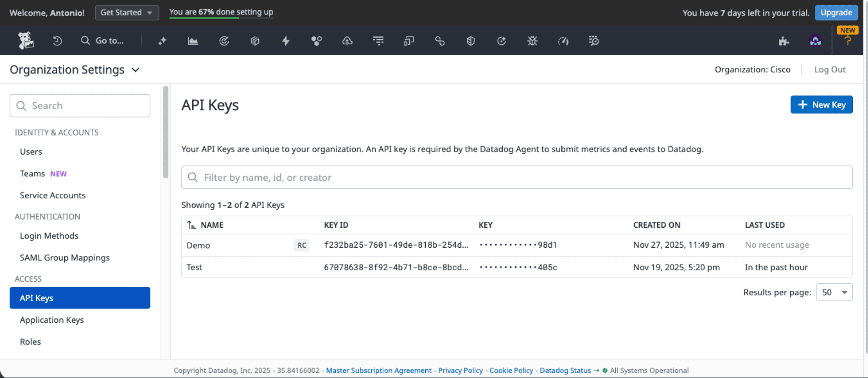Click Log Out

click(x=830, y=70)
